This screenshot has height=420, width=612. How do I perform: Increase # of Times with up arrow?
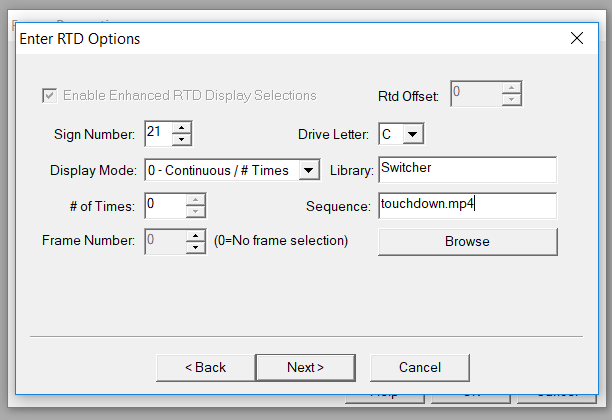196,199
